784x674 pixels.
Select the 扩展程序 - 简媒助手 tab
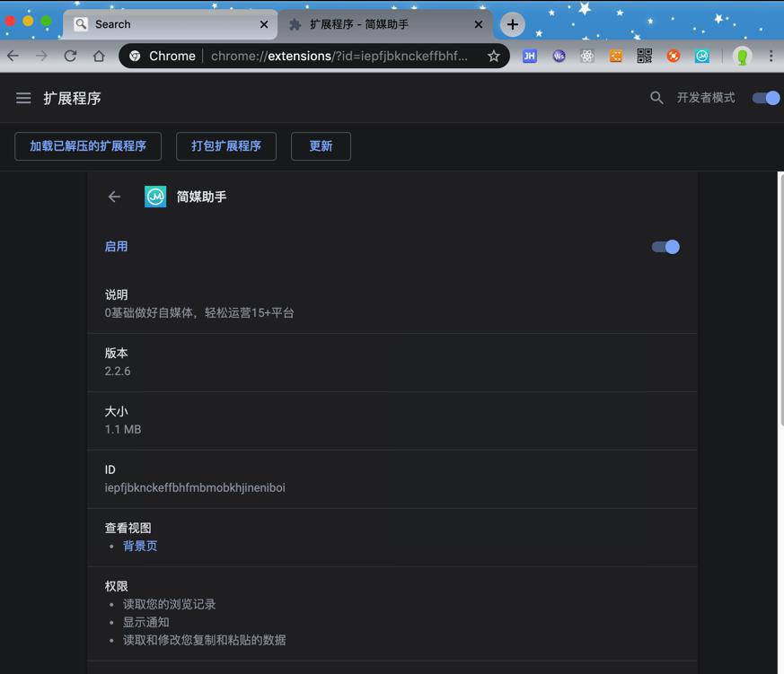(385, 24)
